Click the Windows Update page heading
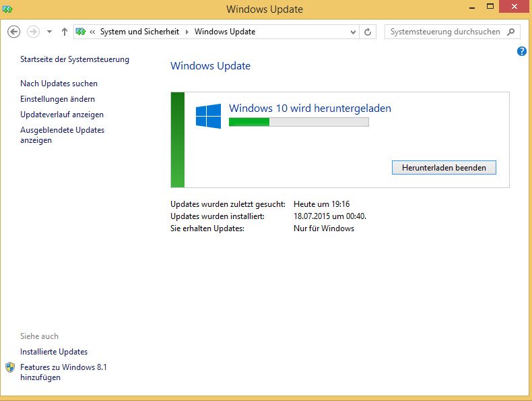The width and height of the screenshot is (532, 401). coord(210,66)
